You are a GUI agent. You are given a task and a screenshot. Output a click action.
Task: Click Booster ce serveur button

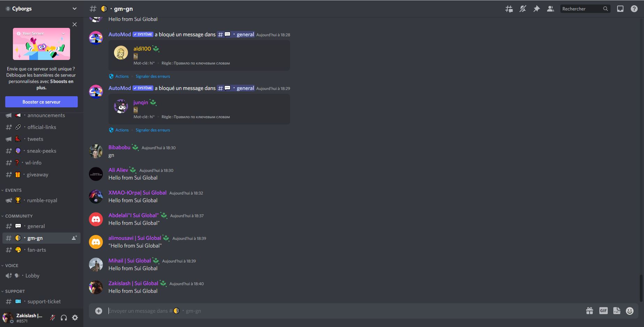(x=41, y=102)
